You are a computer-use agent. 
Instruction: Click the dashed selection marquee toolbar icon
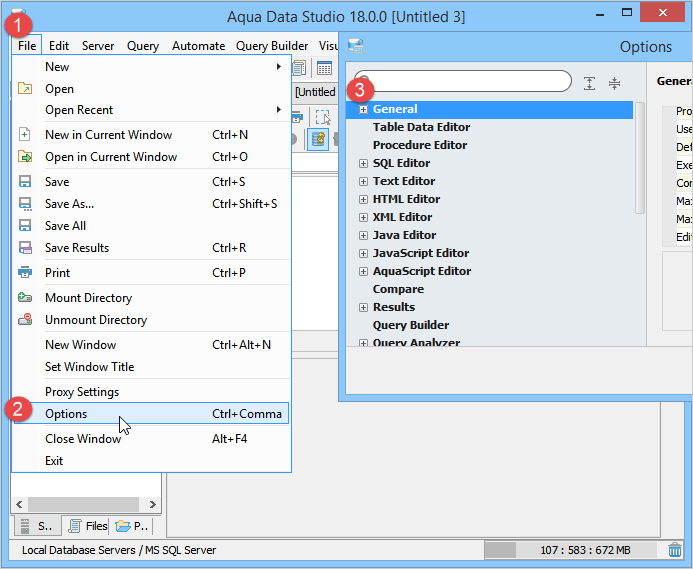[323, 117]
